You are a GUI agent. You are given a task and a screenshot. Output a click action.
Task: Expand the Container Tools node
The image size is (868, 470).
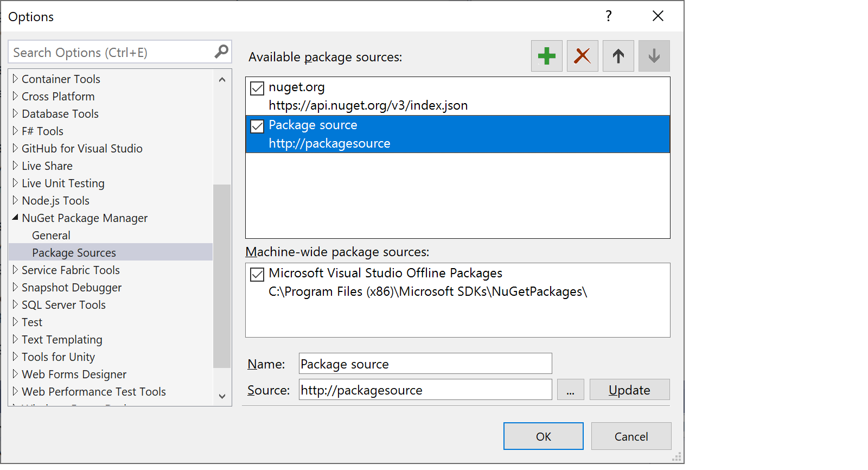point(15,79)
